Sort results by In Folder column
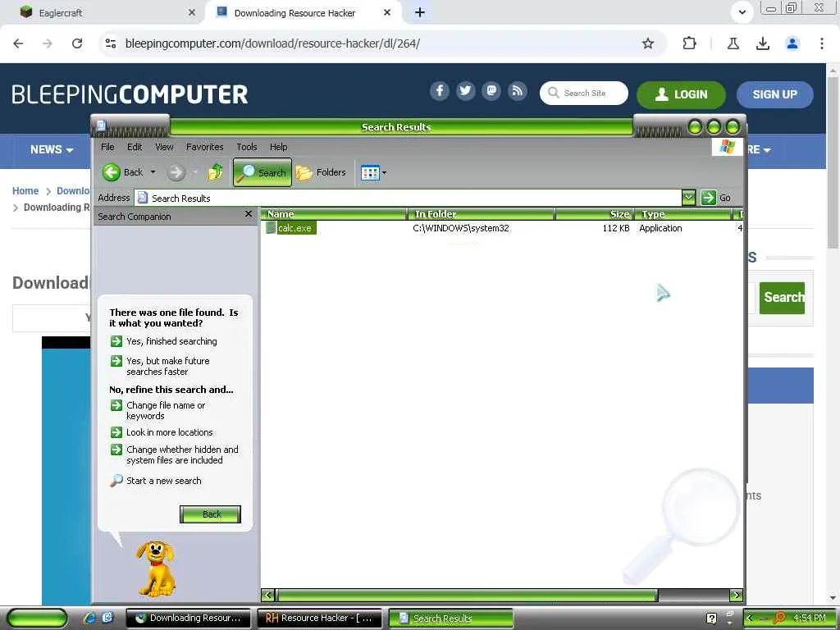This screenshot has width=840, height=630. (481, 214)
